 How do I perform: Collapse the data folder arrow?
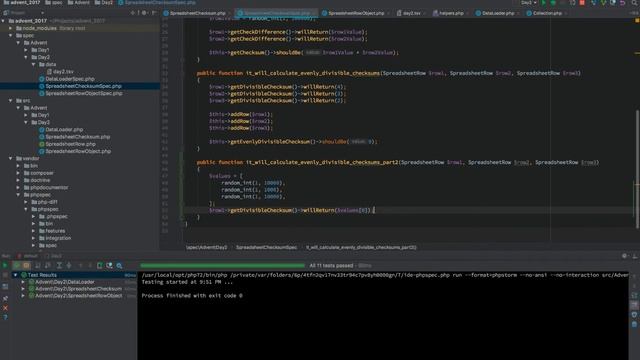pos(34,64)
